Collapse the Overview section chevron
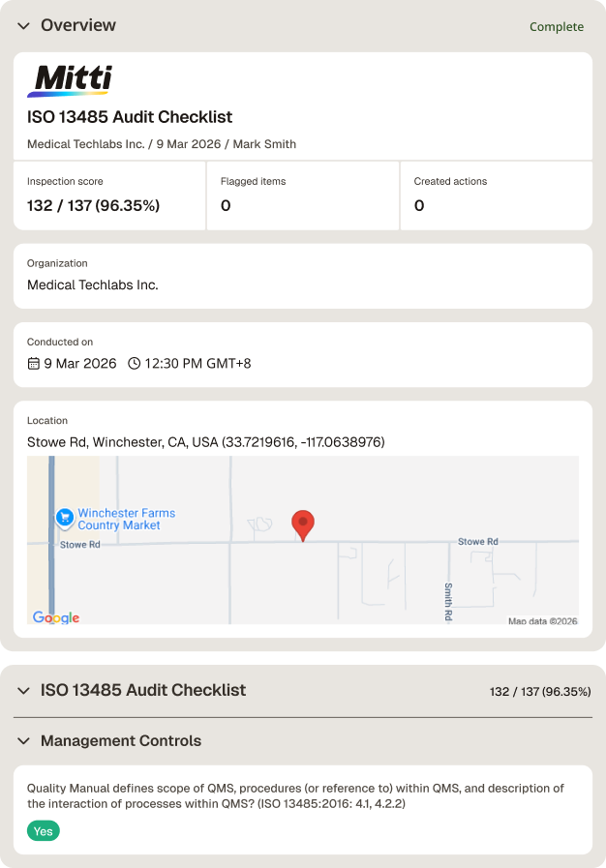Screen dimensions: 606x868 click(x=23, y=26)
